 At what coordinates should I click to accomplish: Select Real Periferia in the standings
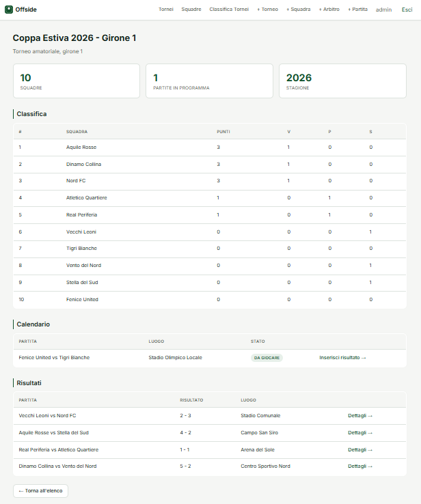(82, 214)
